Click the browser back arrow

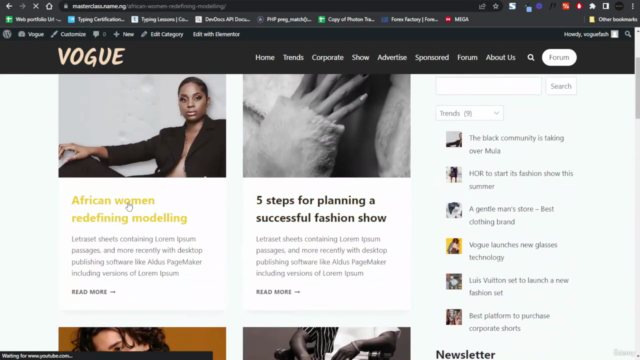point(9,6)
